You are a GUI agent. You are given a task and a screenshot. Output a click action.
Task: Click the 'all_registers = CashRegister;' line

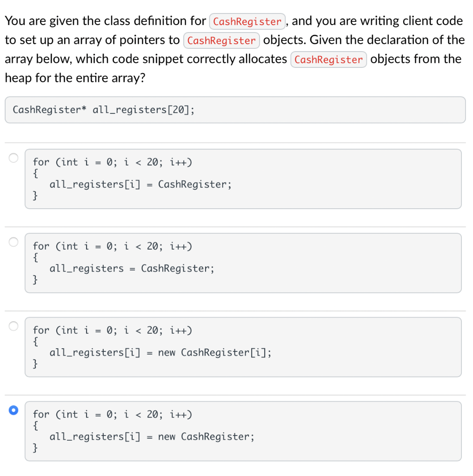click(123, 268)
